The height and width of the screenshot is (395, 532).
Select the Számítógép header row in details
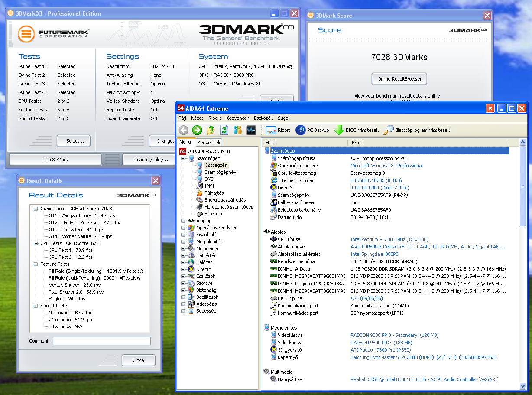pyautogui.click(x=386, y=151)
